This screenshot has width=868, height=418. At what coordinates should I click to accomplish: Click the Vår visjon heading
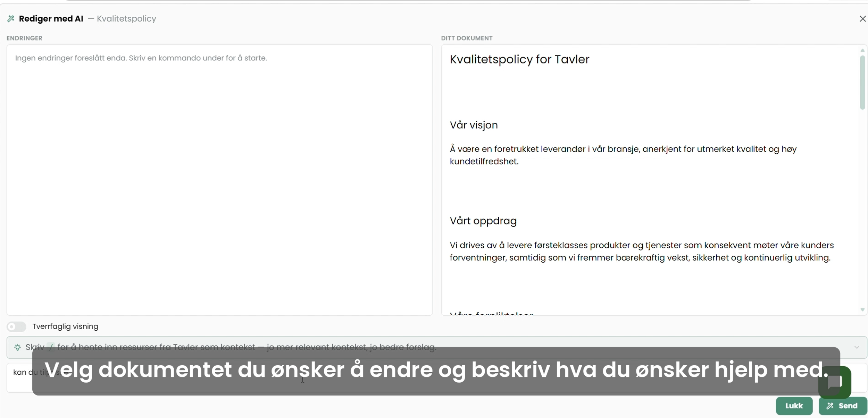pos(474,125)
